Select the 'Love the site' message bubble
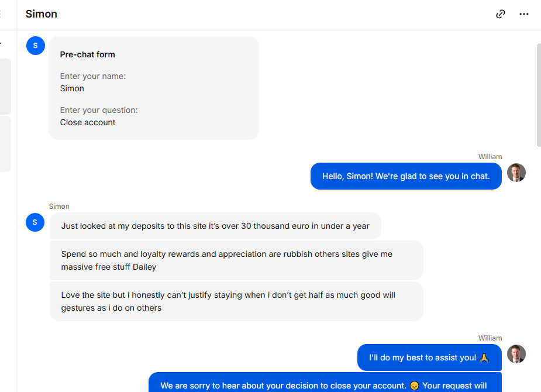Image resolution: width=541 pixels, height=392 pixels. pyautogui.click(x=236, y=301)
